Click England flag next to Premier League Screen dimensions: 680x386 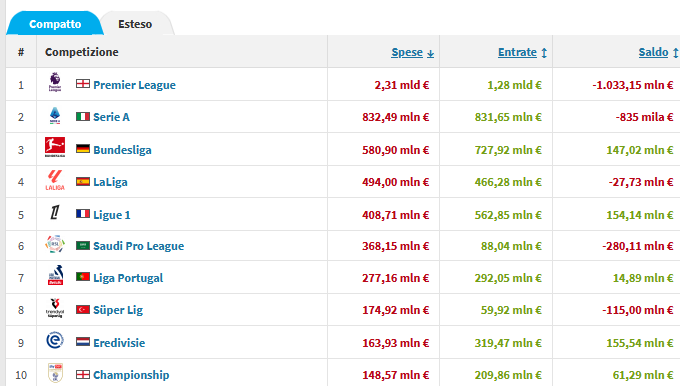[x=83, y=83]
